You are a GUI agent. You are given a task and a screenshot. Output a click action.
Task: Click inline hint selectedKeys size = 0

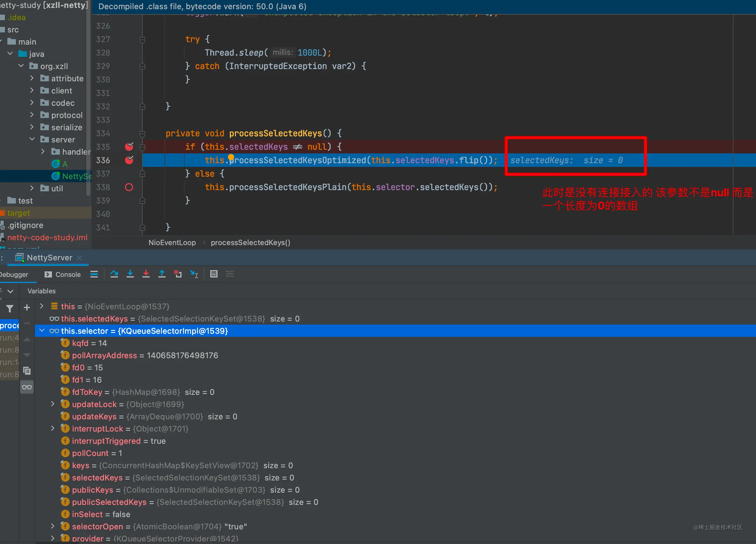566,160
